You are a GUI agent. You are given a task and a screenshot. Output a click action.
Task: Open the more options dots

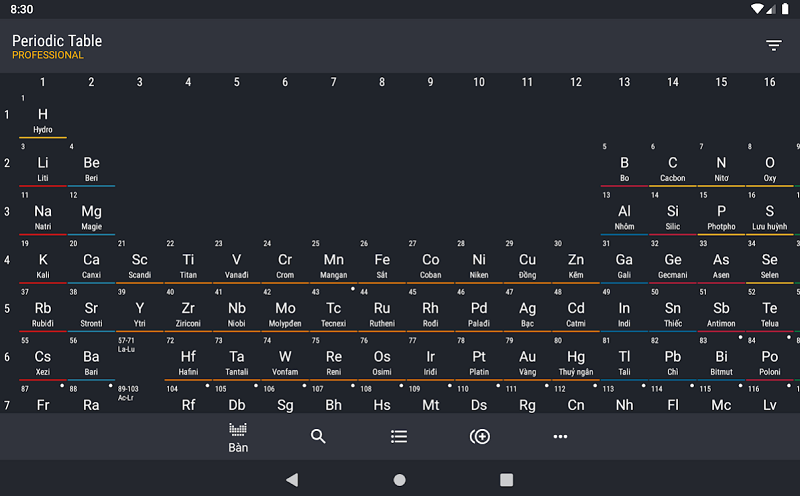click(560, 436)
